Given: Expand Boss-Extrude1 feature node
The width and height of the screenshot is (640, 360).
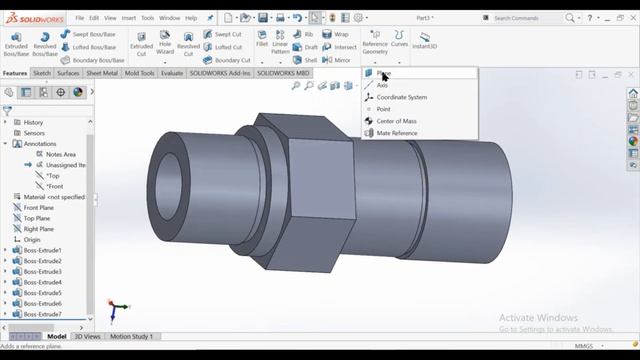Looking at the screenshot, I should [x=5, y=250].
